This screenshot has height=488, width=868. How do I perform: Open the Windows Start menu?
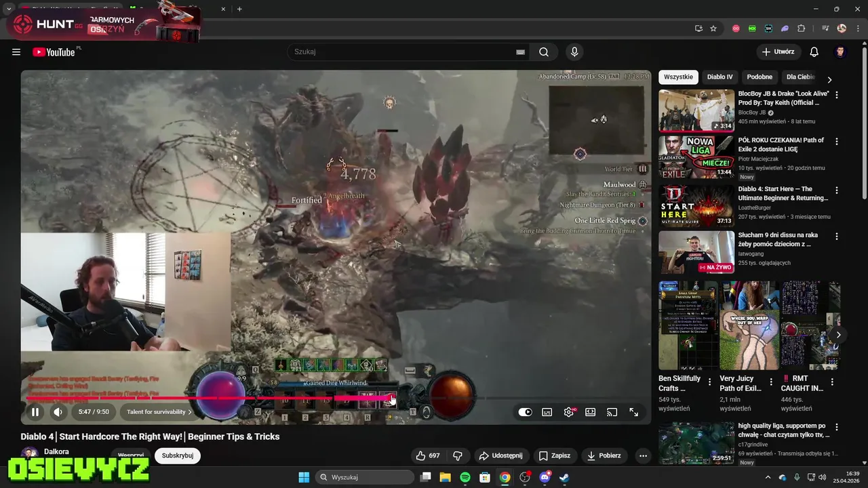304,477
